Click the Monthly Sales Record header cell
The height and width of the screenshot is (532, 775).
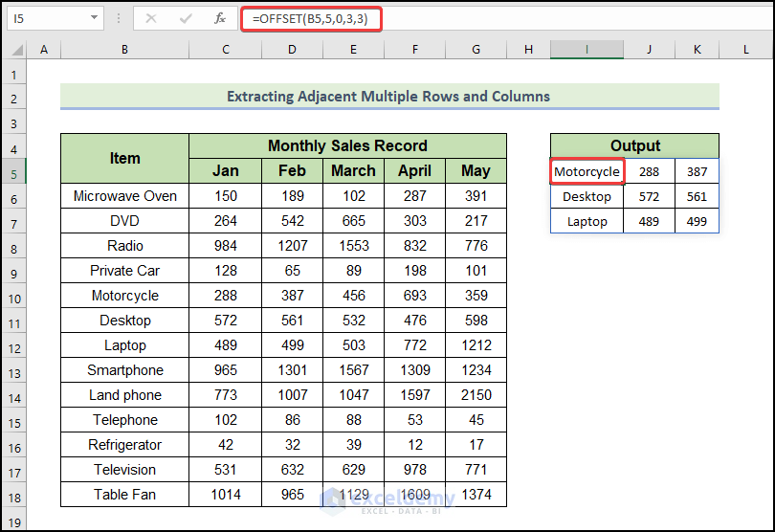coord(347,145)
